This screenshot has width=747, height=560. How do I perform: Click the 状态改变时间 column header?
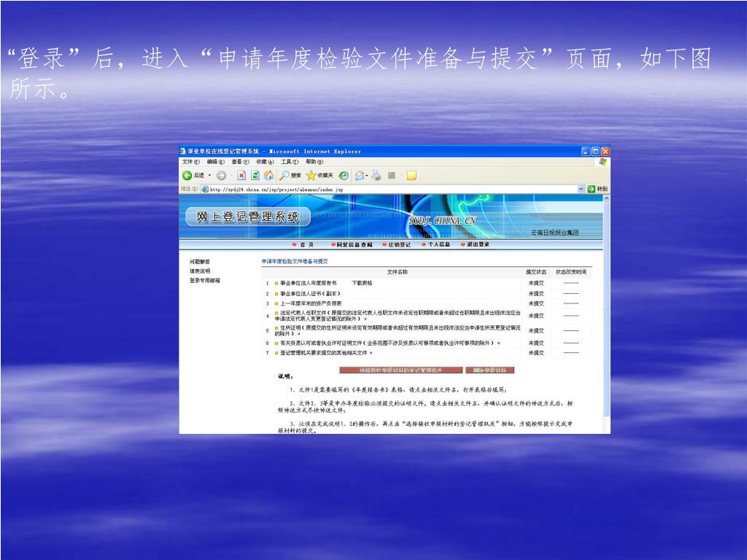[x=570, y=272]
